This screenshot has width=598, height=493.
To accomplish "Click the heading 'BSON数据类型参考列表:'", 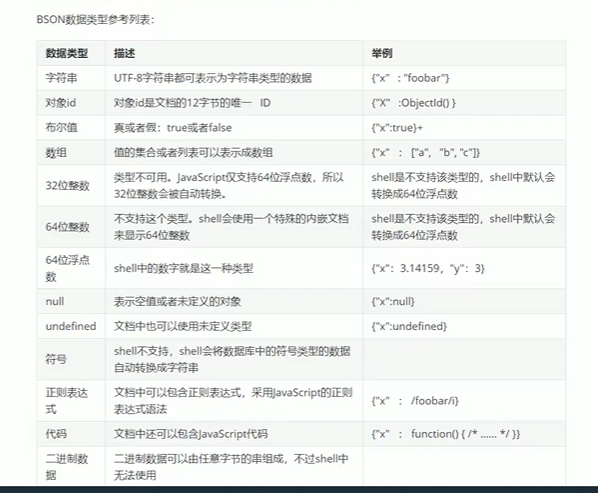I will point(96,20).
